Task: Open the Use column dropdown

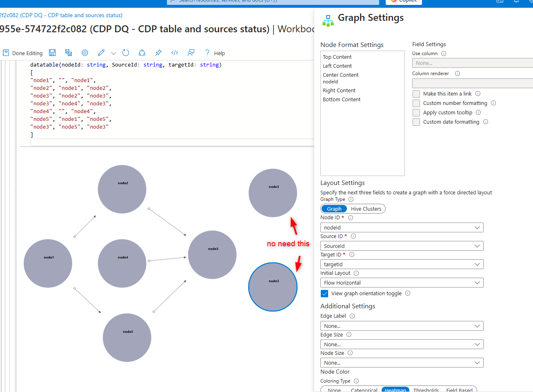Action: click(x=473, y=63)
